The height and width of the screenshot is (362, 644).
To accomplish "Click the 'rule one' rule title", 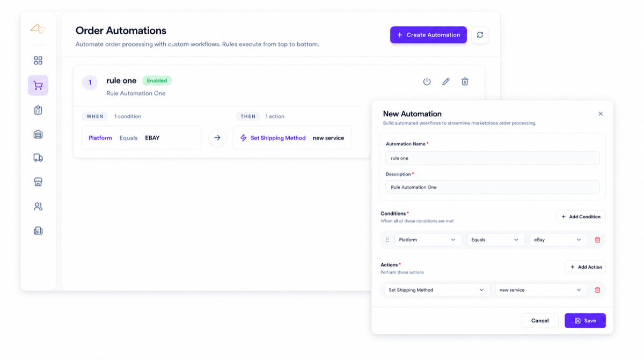I will coord(121,80).
